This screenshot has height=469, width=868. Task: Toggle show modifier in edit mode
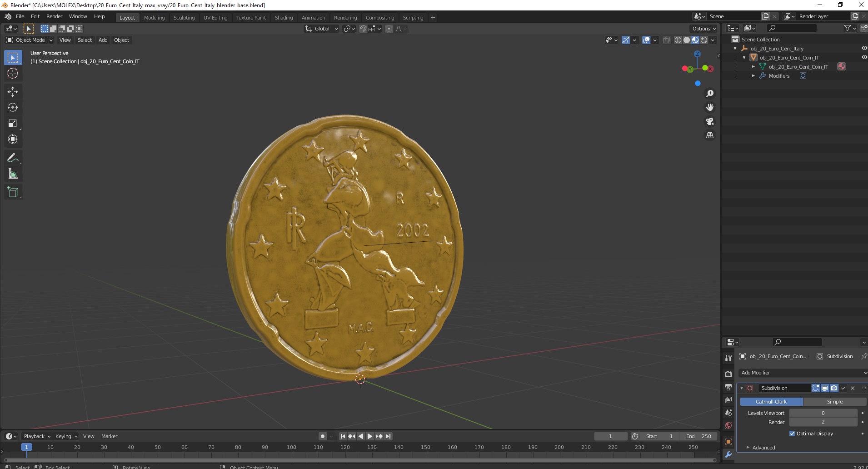pos(816,388)
